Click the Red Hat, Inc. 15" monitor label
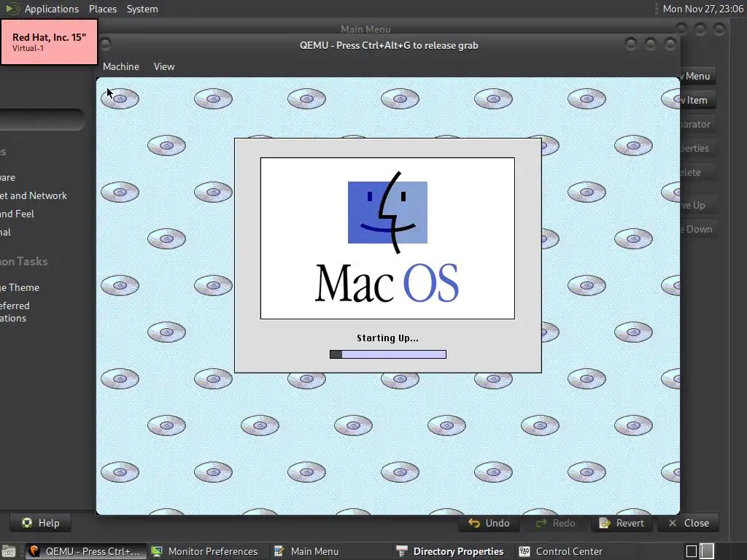The width and height of the screenshot is (747, 560). (x=49, y=42)
